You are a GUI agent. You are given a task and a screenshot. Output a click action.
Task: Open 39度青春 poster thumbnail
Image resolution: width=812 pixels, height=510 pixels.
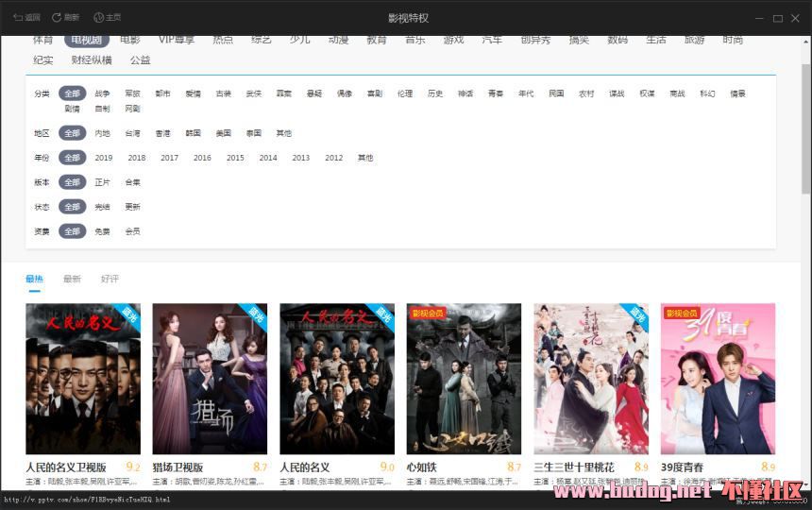(x=719, y=379)
